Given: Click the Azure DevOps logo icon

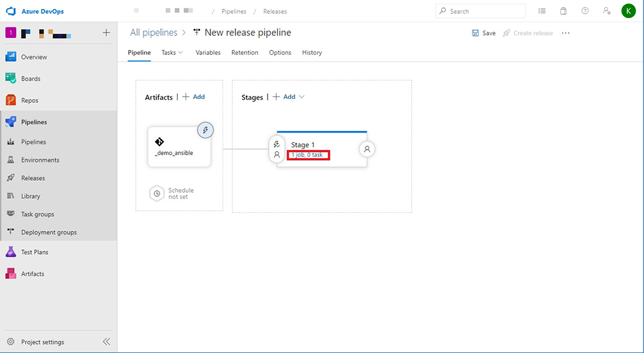Looking at the screenshot, I should tap(11, 11).
